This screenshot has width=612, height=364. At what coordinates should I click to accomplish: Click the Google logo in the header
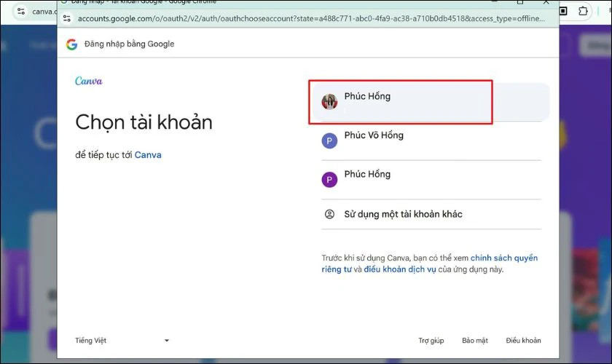pyautogui.click(x=72, y=44)
